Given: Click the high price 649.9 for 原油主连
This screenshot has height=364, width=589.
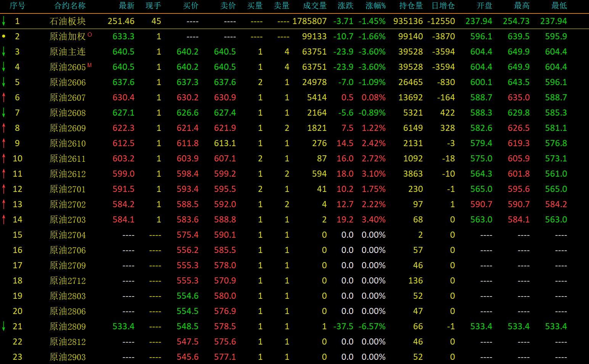Looking at the screenshot, I should pyautogui.click(x=519, y=52).
